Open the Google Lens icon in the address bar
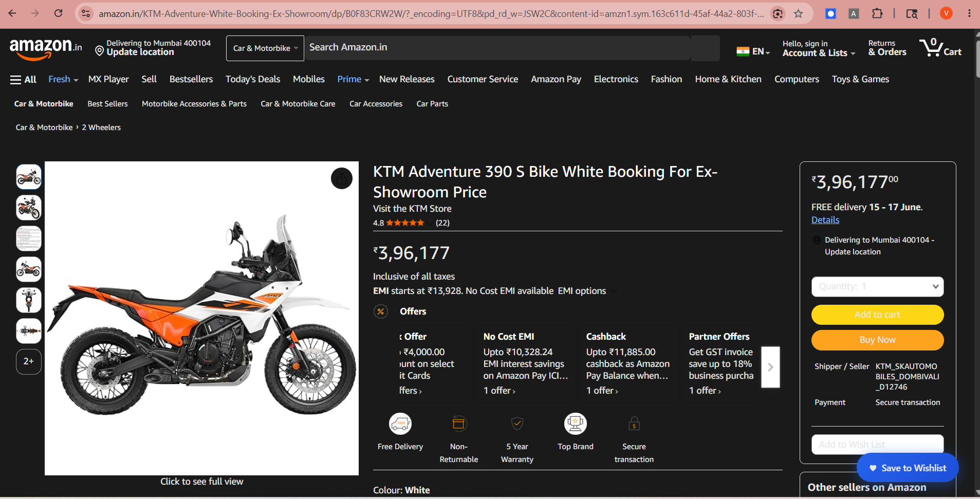This screenshot has width=980, height=499. point(778,14)
